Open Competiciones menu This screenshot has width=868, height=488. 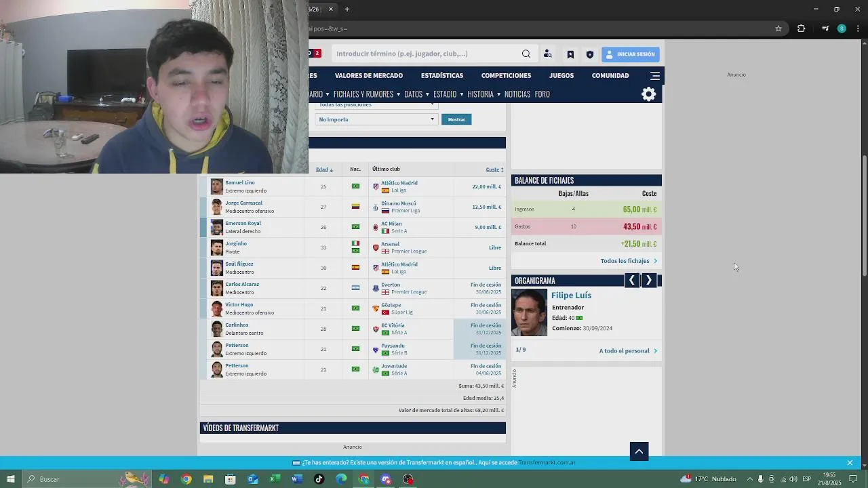[x=506, y=76]
